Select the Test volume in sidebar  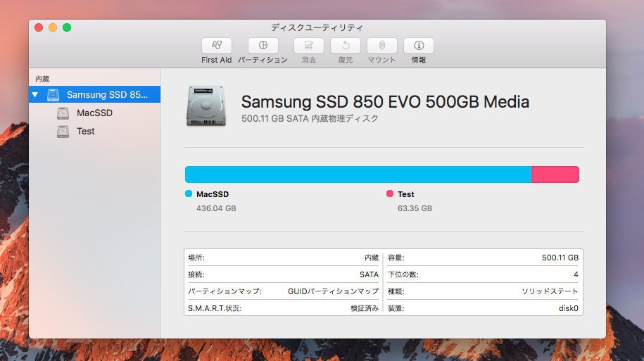point(85,132)
